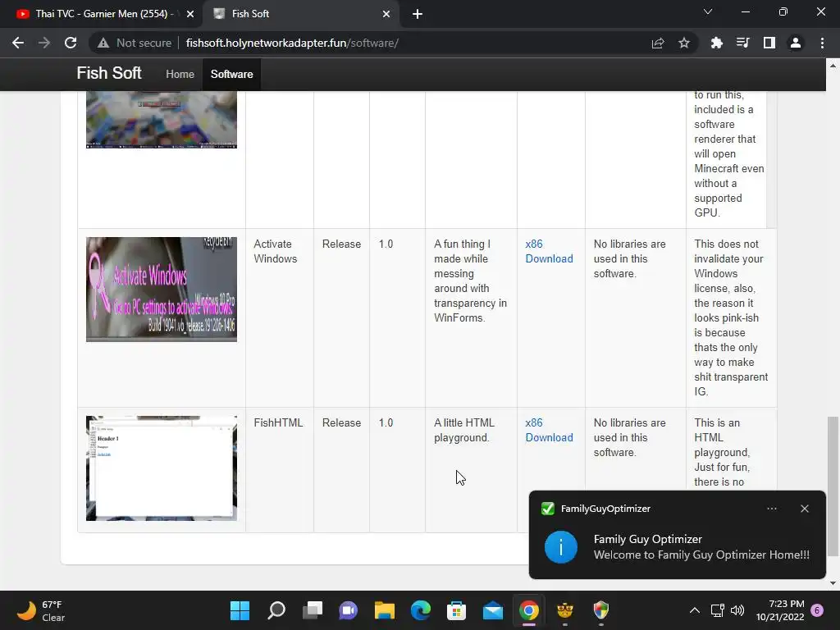
Task: Open the Minecraft screenshot thumbnail
Action: (x=162, y=120)
